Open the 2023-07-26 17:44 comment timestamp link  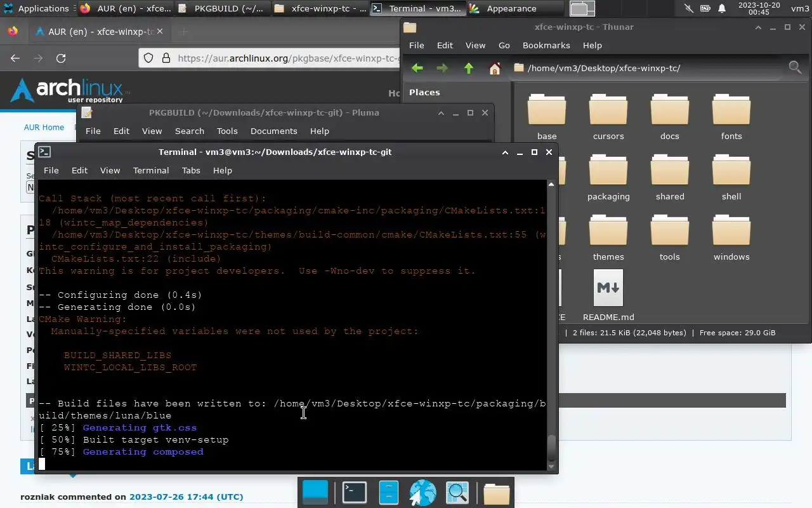(x=186, y=497)
